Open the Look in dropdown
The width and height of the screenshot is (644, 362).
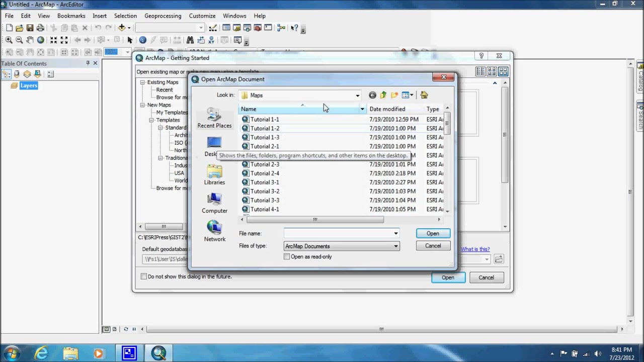tap(358, 96)
